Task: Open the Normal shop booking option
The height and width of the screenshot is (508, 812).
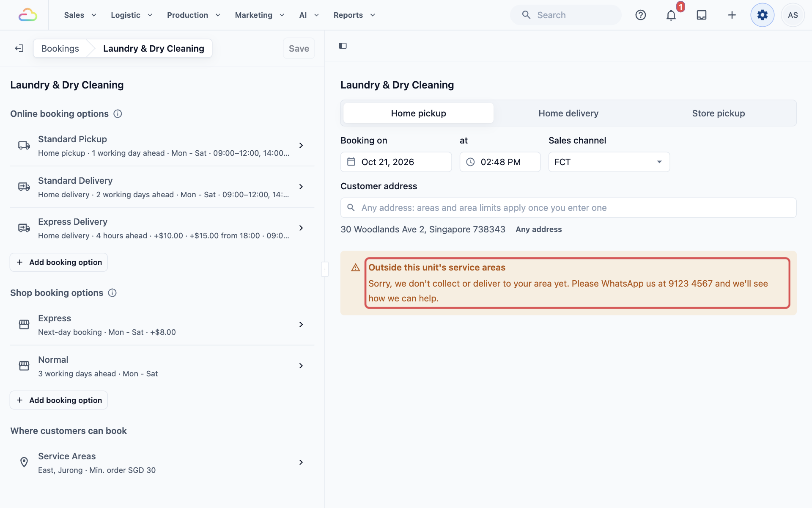Action: (162, 366)
